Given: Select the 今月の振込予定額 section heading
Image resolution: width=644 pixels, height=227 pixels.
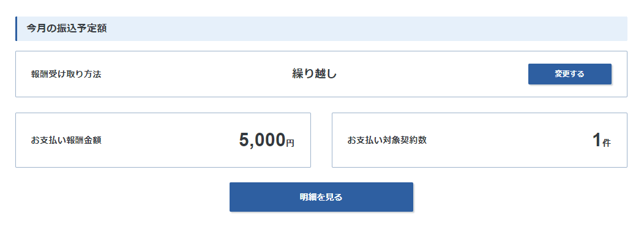Looking at the screenshot, I should (67, 29).
